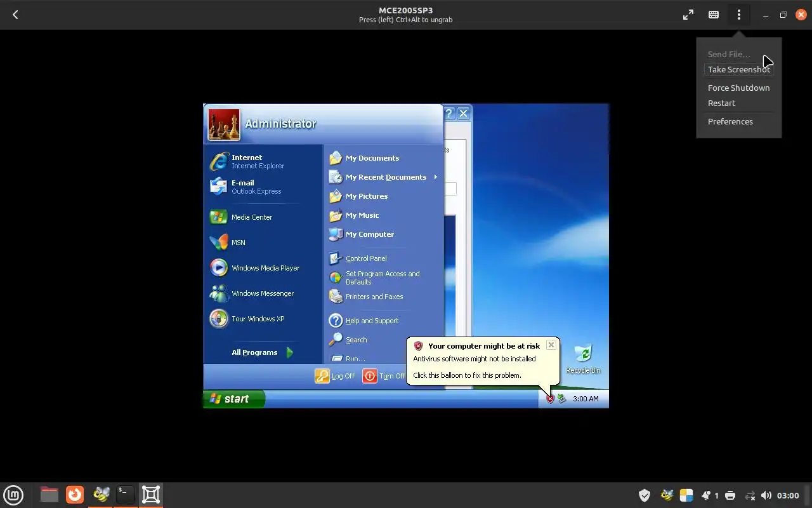Click the Turn Off Computer button

pos(384,376)
